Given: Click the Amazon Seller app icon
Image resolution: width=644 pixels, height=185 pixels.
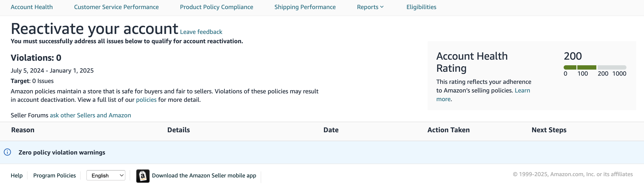Looking at the screenshot, I should click(143, 176).
